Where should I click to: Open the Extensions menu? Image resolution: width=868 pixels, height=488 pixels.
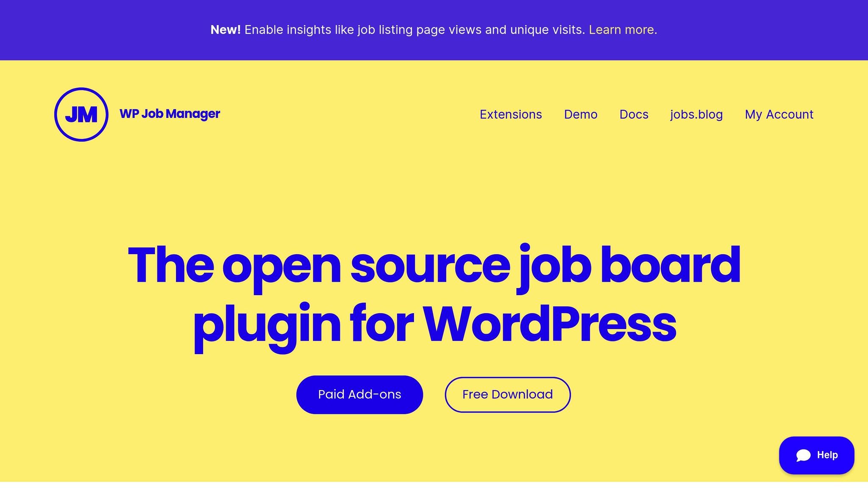click(x=510, y=114)
